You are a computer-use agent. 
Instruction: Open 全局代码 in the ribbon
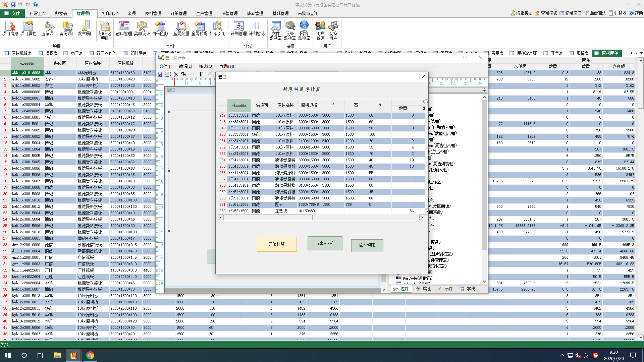199,28
